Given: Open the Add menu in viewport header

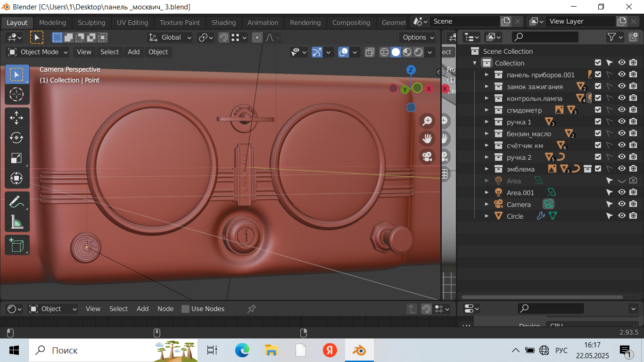Looking at the screenshot, I should (133, 52).
